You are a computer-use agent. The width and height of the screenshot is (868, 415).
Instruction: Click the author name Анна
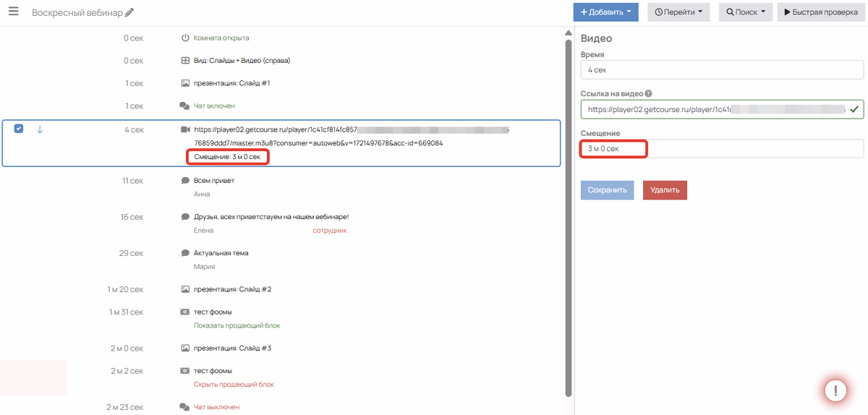click(202, 194)
